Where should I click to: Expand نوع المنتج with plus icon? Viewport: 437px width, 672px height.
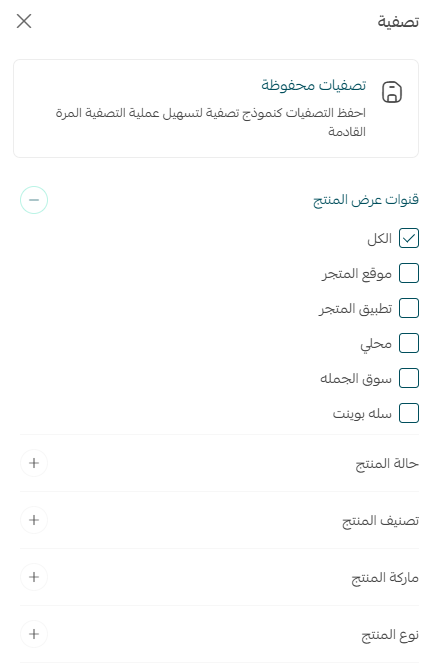(34, 634)
